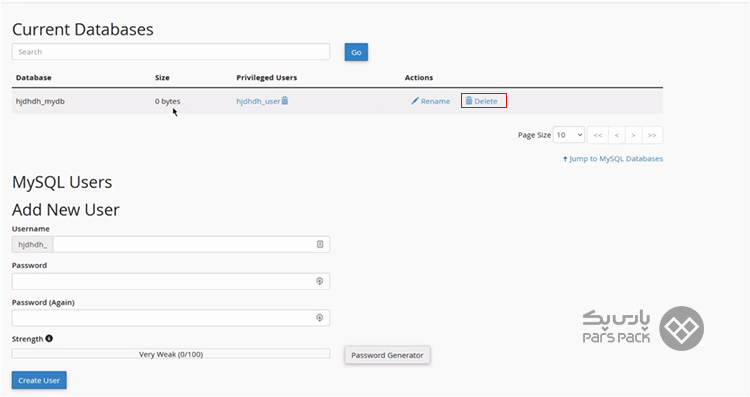Click the Search databases input field
Image resolution: width=750 pixels, height=397 pixels.
pyautogui.click(x=171, y=52)
